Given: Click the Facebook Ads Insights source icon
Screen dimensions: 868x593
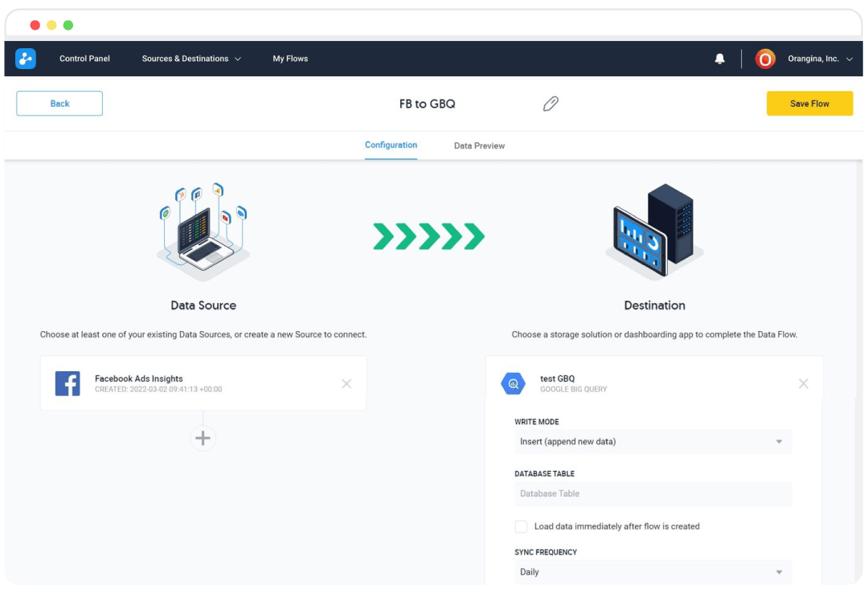Looking at the screenshot, I should click(68, 383).
